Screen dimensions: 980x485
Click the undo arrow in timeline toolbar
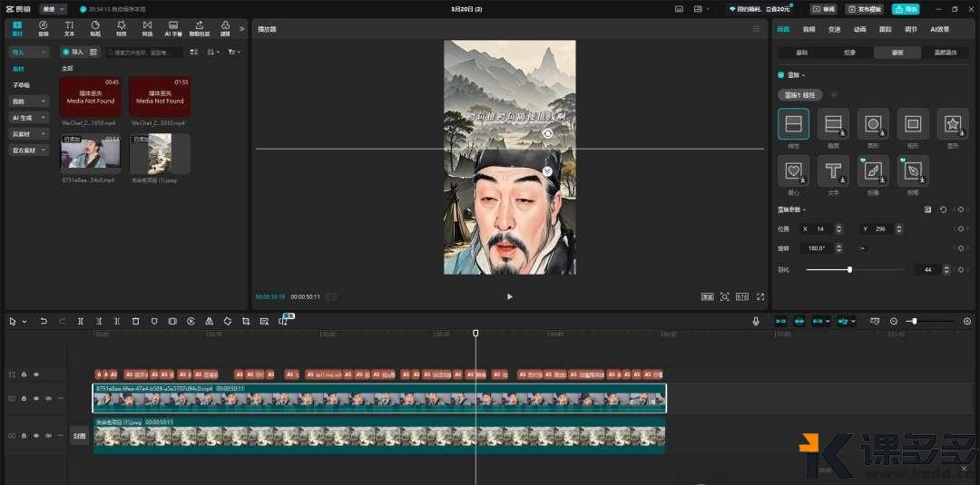point(44,321)
